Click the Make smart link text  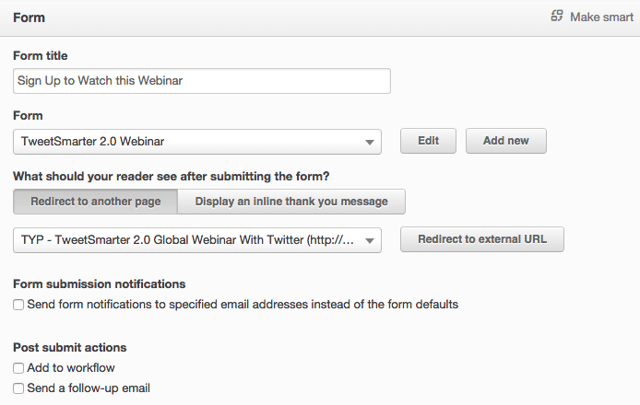tap(600, 17)
